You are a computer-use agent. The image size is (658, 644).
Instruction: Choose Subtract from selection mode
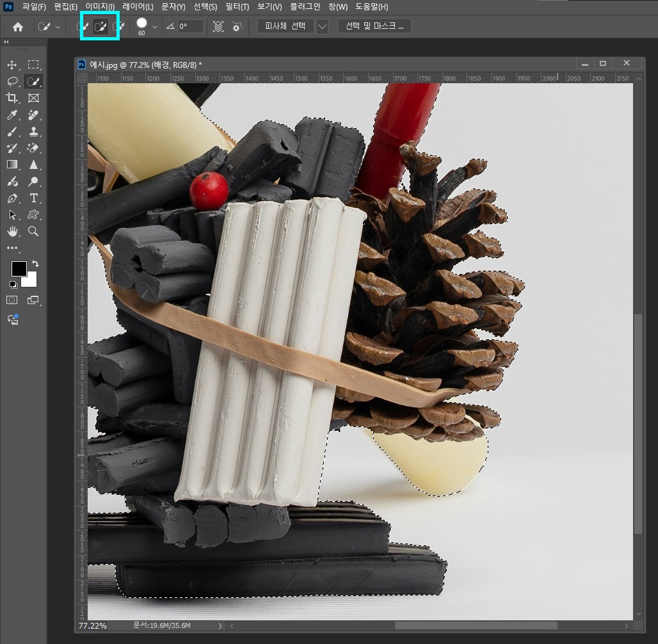[118, 26]
